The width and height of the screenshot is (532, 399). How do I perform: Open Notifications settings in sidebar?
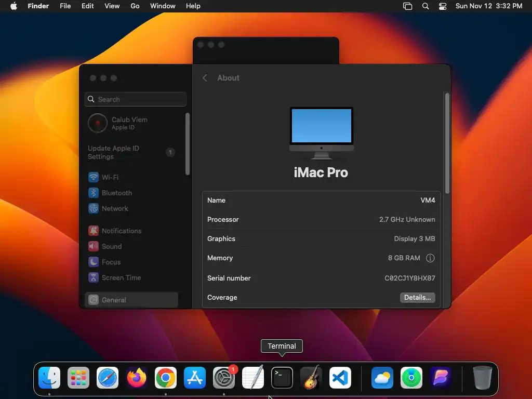[131, 231]
